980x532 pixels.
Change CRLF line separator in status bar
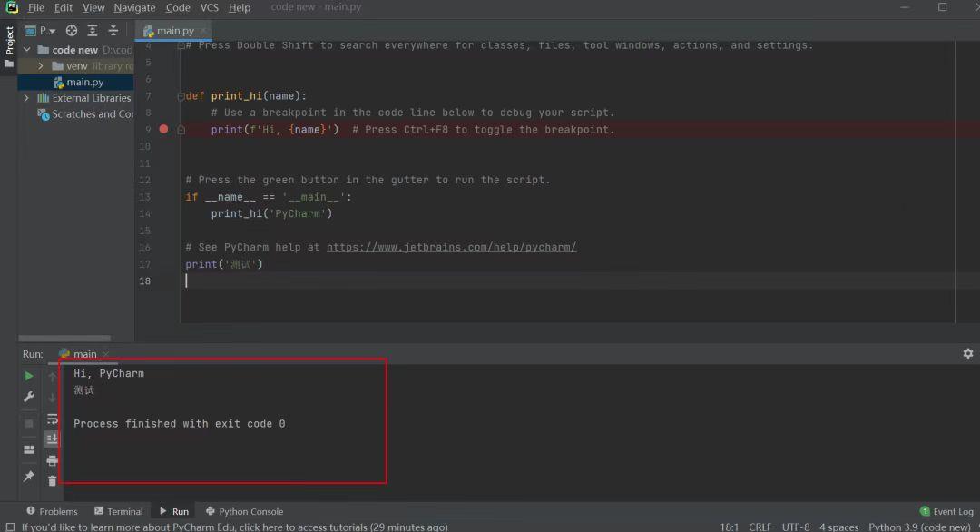(x=760, y=527)
